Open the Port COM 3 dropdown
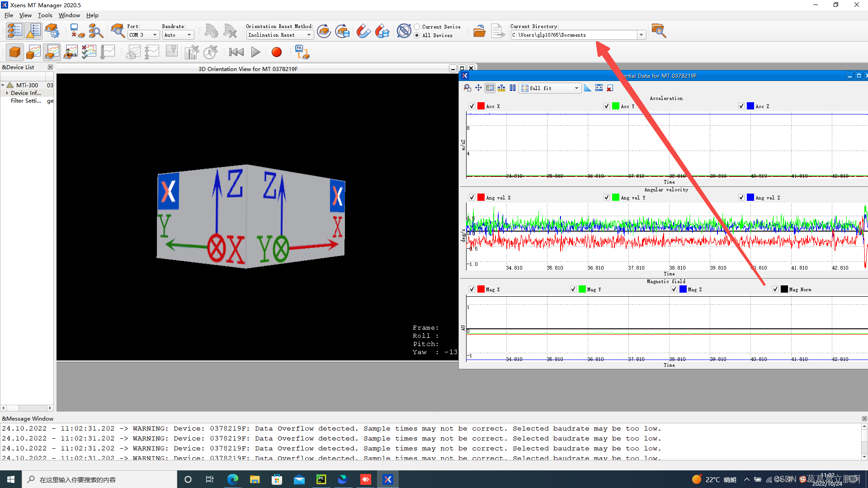868x488 pixels. click(x=143, y=35)
